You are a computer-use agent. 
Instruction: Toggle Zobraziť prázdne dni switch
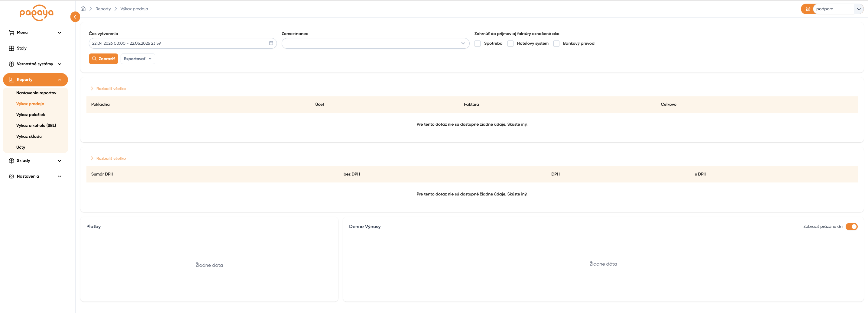851,226
